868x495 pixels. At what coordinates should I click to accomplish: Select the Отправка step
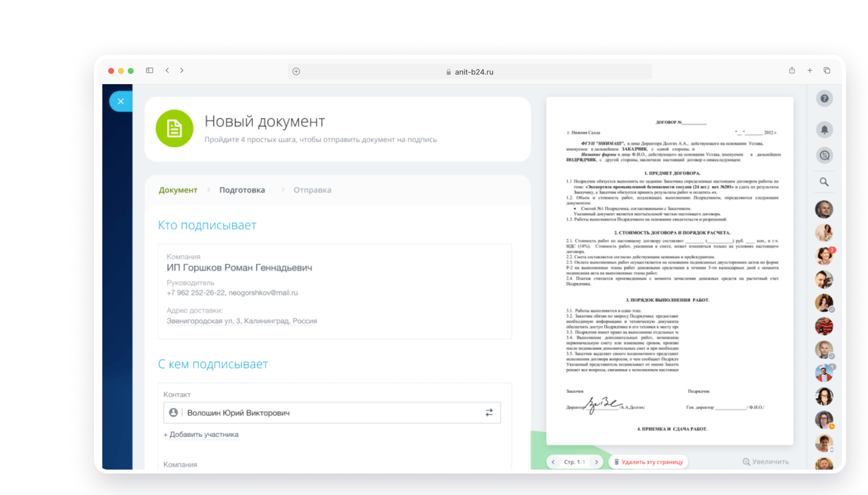click(x=312, y=190)
